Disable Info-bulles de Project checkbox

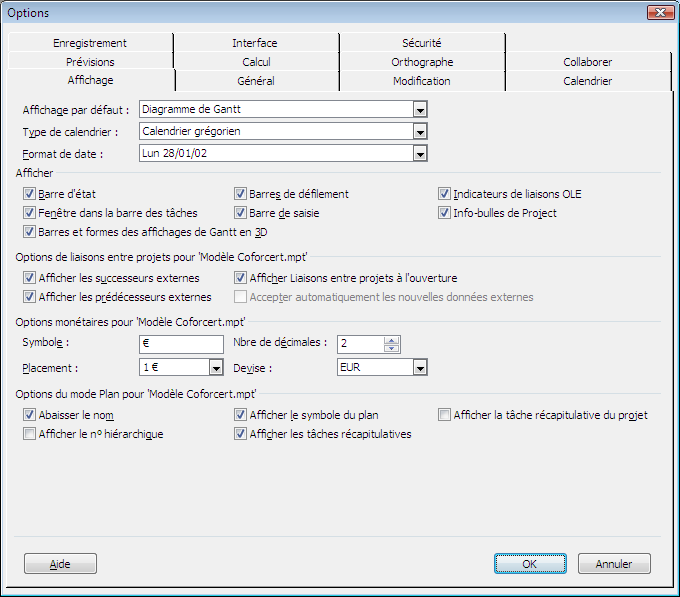pyautogui.click(x=445, y=213)
